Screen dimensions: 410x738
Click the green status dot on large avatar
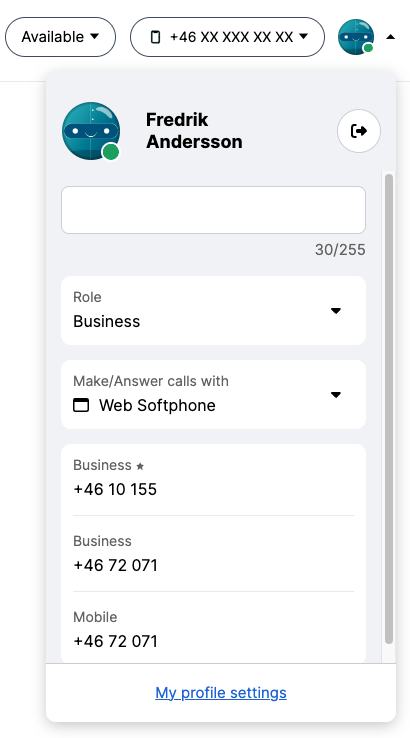[111, 152]
